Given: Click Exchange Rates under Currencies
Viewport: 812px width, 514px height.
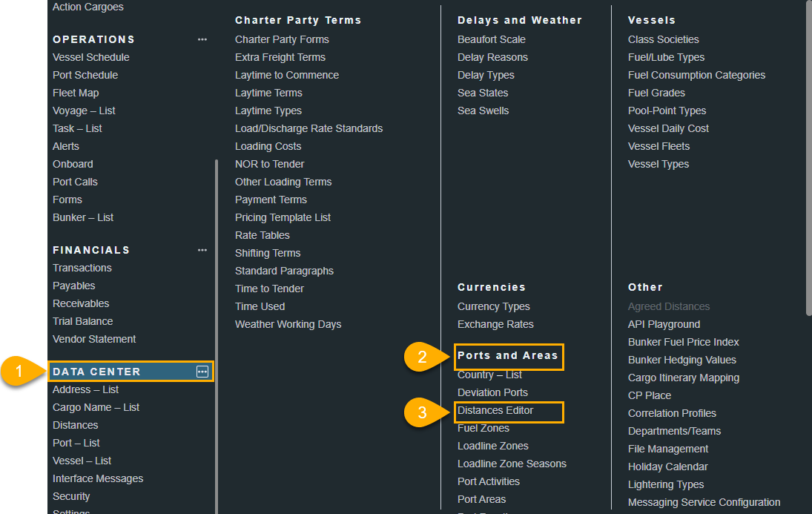Looking at the screenshot, I should pos(495,324).
